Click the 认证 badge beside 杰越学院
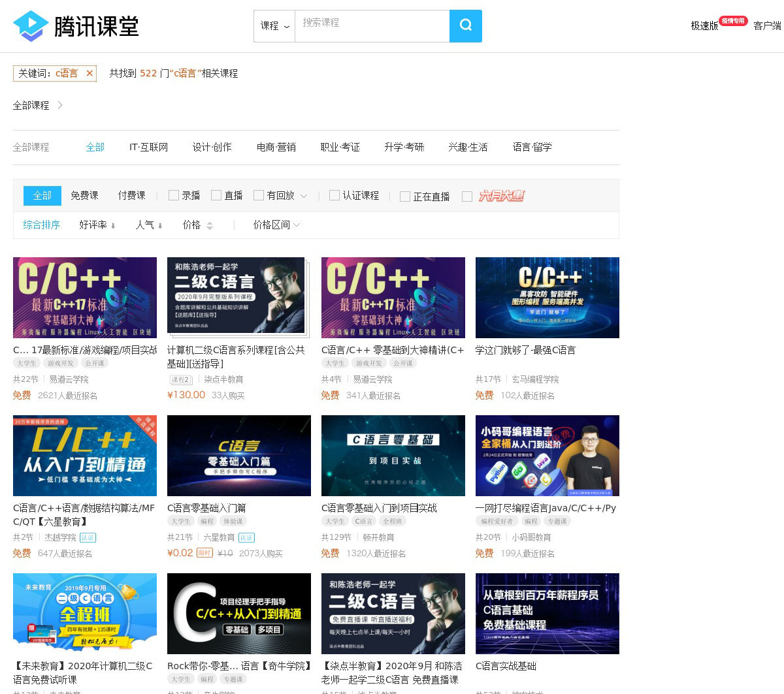 (88, 537)
